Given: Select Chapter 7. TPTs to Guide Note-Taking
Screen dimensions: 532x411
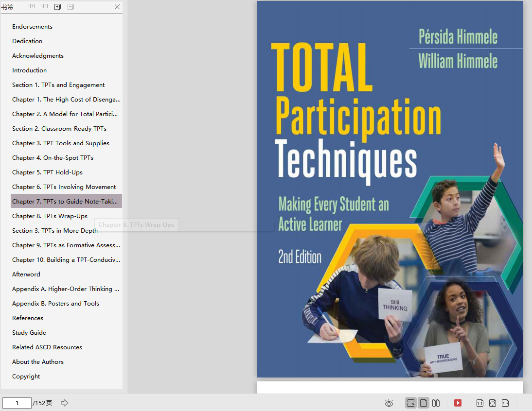Looking at the screenshot, I should (x=66, y=201).
